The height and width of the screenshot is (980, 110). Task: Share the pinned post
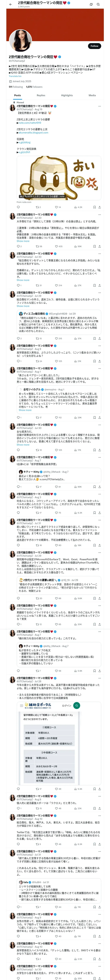(100, 207)
